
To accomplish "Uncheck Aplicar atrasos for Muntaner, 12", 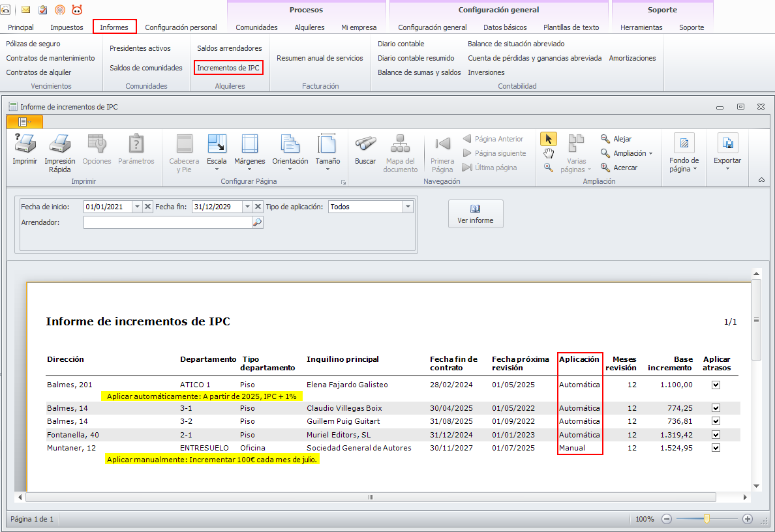I will point(716,448).
